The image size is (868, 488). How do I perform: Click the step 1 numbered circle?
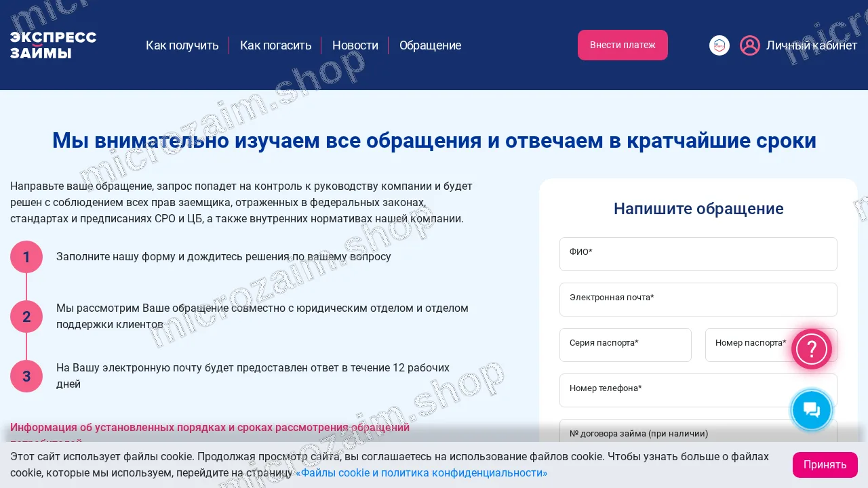pyautogui.click(x=26, y=257)
